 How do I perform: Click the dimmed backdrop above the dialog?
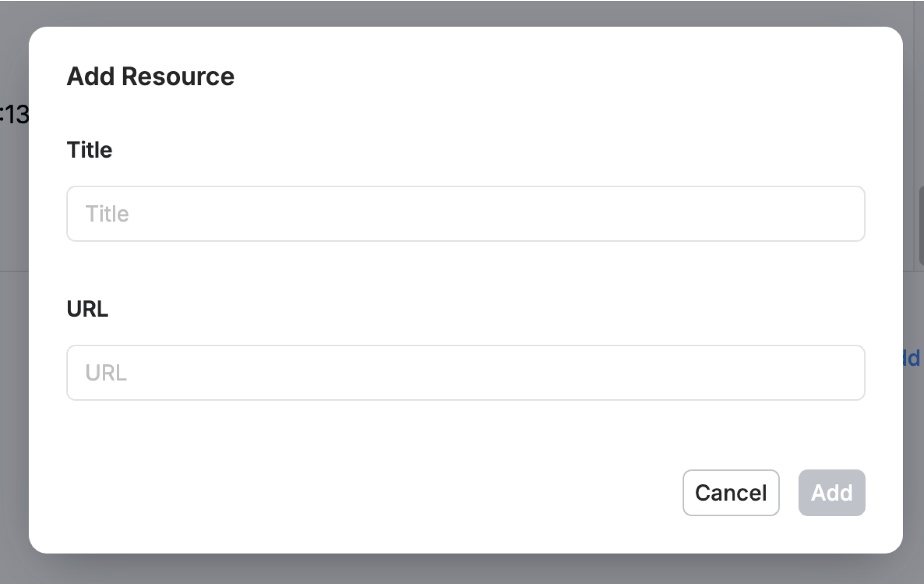point(465,13)
